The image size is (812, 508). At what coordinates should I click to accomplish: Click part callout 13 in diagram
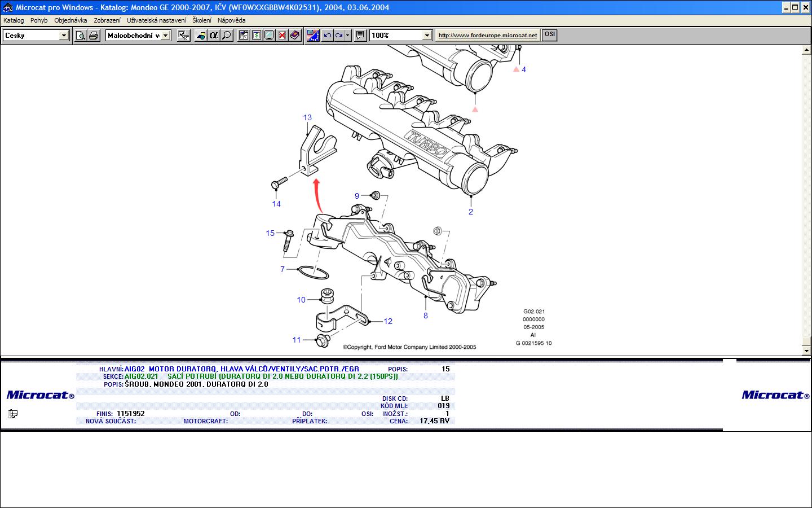(307, 117)
